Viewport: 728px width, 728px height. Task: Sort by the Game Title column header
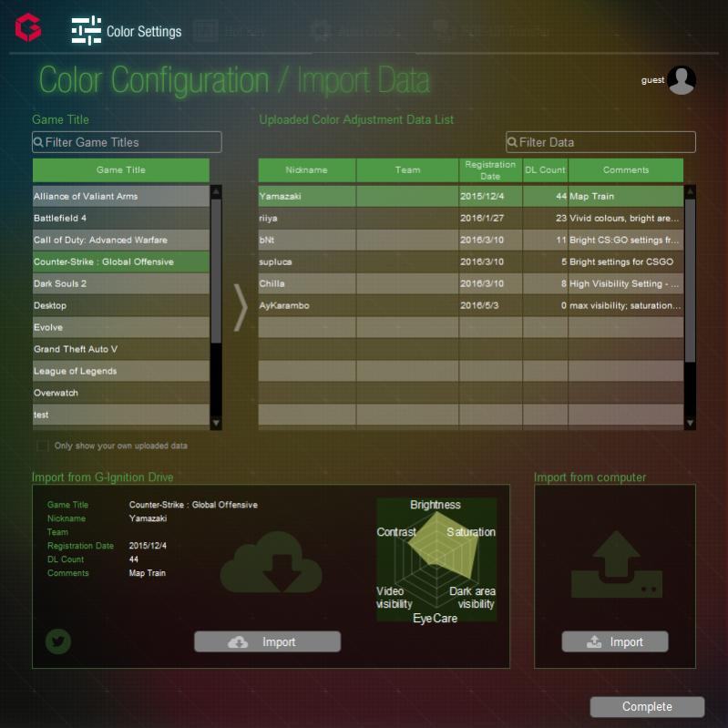click(x=120, y=170)
